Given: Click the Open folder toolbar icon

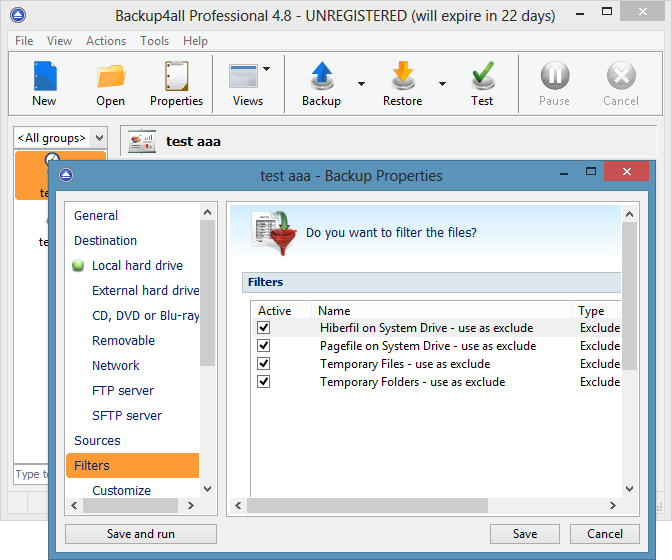Looking at the screenshot, I should (111, 76).
